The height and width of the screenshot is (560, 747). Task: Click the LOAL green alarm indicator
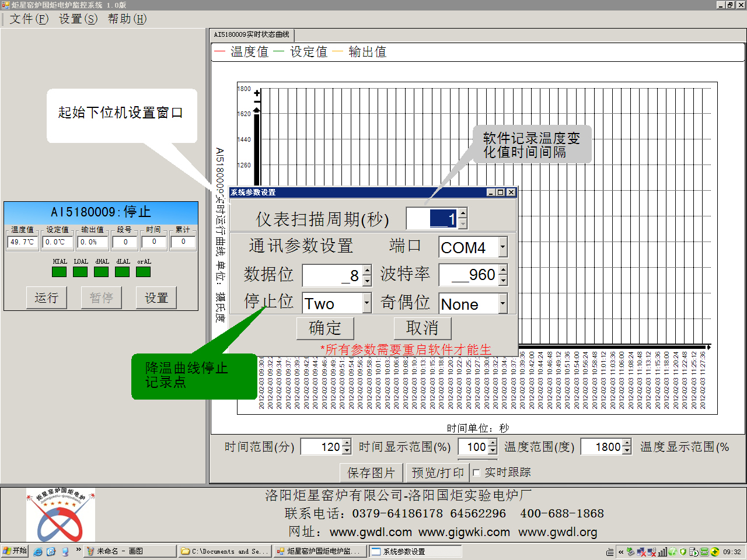81,272
